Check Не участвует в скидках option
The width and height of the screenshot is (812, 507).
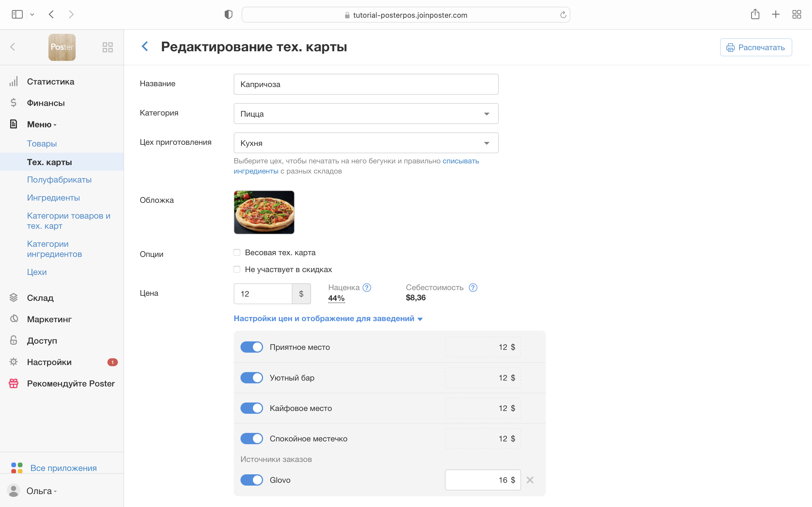237,269
